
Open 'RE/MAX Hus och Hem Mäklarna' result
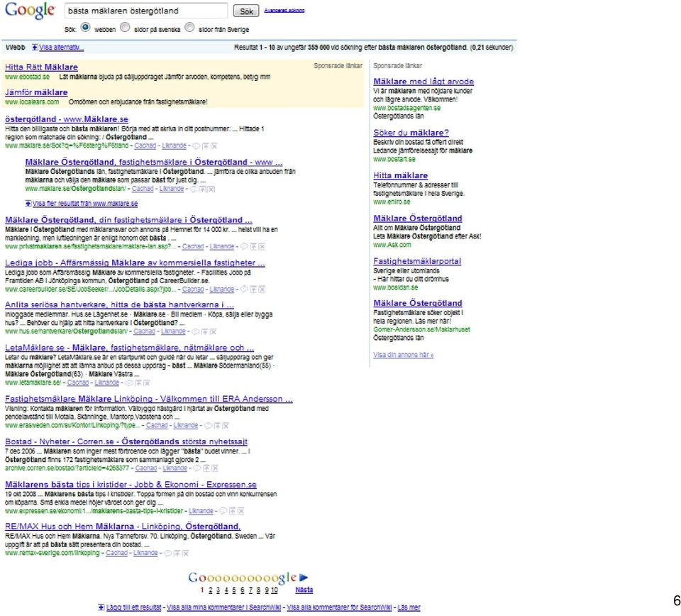pos(123,527)
